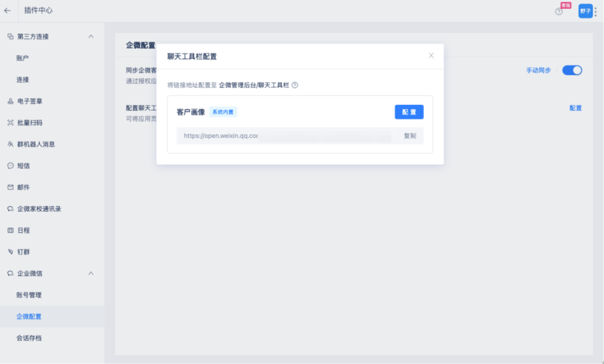Open the 短信 menu item

(24, 166)
